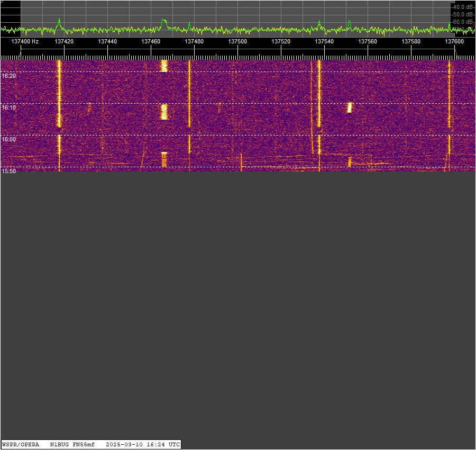Click the WSPR/OPERA status text
Screen dimensions: 476x450
coord(21,444)
